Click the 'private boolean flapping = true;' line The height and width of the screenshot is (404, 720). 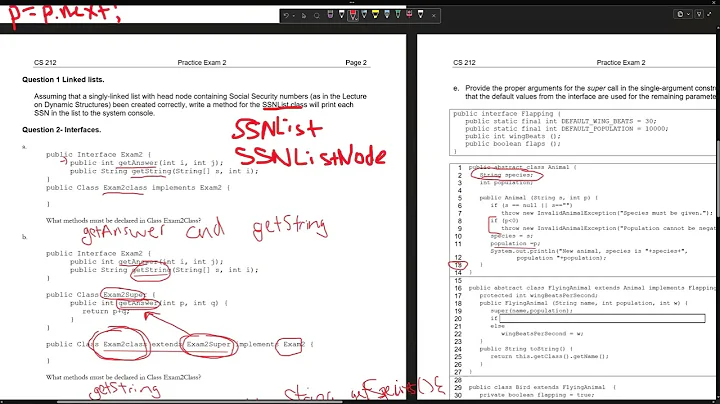(537, 395)
